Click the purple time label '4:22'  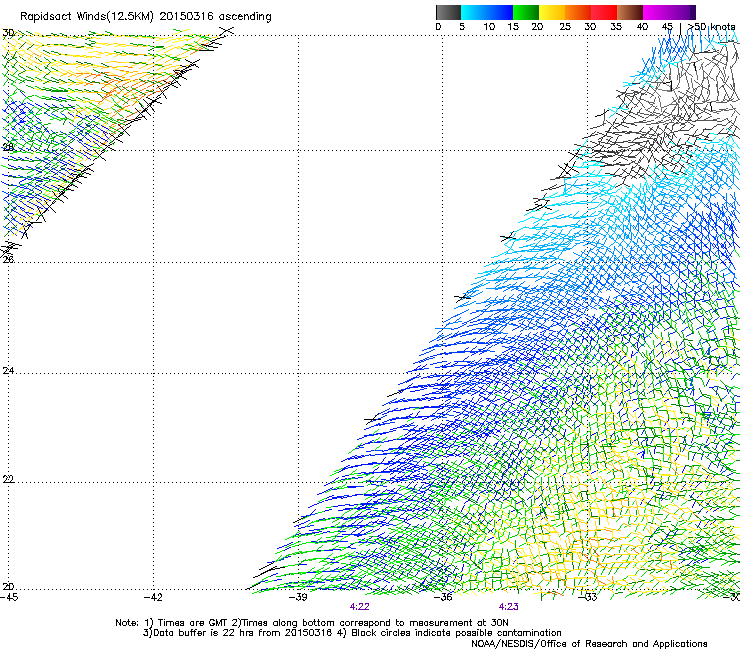point(360,607)
